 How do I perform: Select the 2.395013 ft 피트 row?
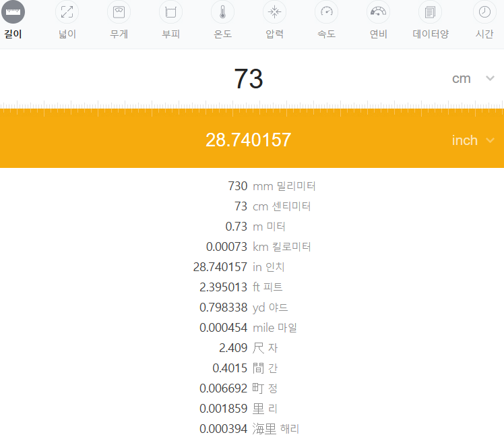click(x=241, y=287)
